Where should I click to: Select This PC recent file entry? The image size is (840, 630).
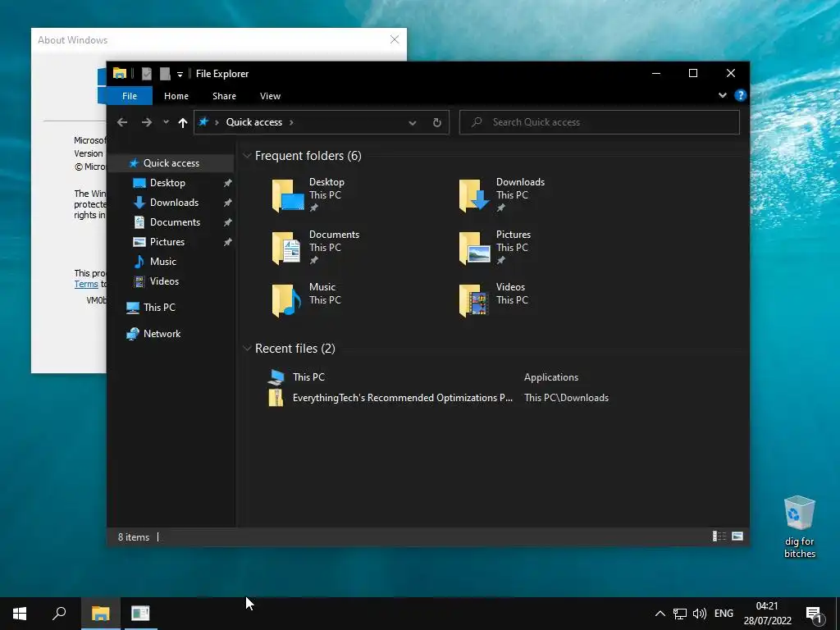tap(308, 377)
